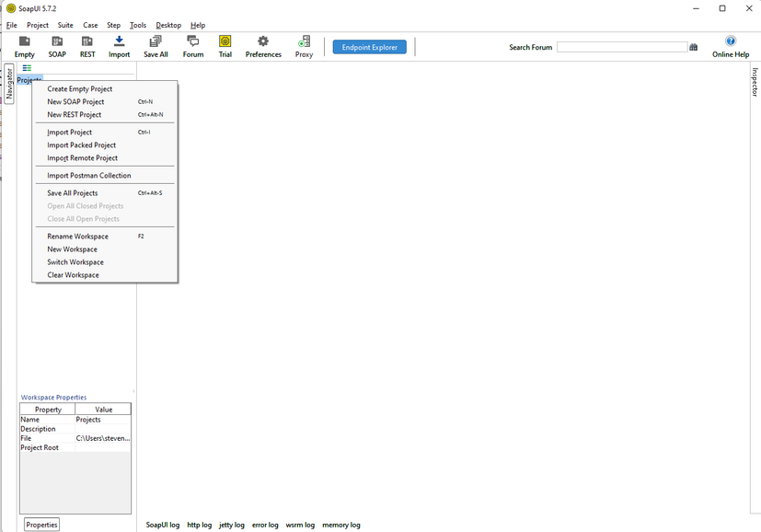The height and width of the screenshot is (532, 761).
Task: Open the SoapUI log tab
Action: [163, 525]
